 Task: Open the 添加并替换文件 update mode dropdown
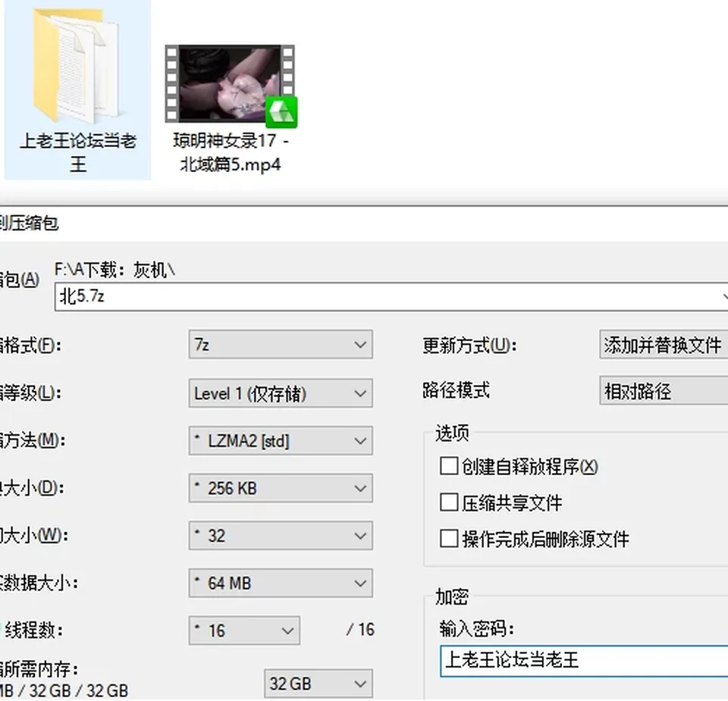pyautogui.click(x=664, y=345)
